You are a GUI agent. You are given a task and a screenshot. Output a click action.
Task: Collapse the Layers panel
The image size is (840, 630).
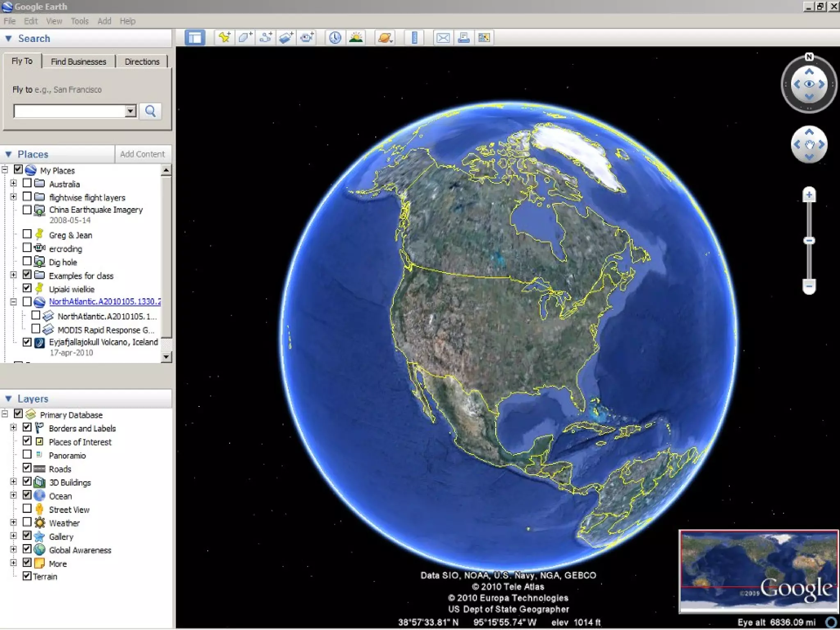tap(9, 399)
